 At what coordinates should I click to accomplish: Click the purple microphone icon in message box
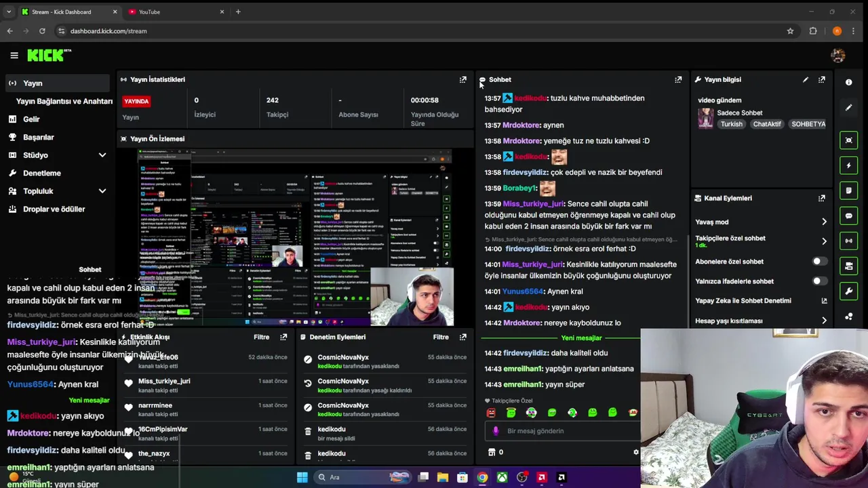(x=496, y=430)
